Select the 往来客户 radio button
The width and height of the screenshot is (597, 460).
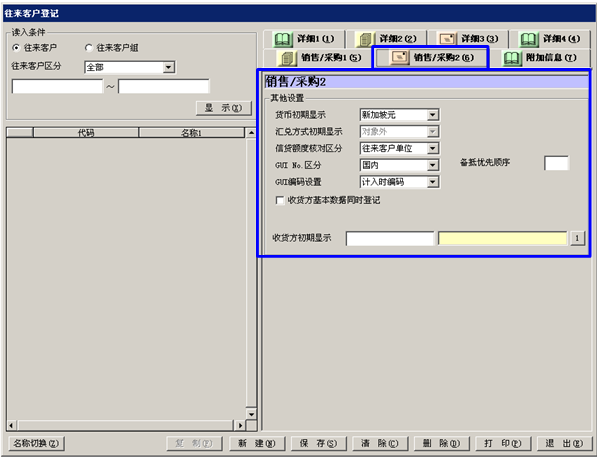pos(16,48)
